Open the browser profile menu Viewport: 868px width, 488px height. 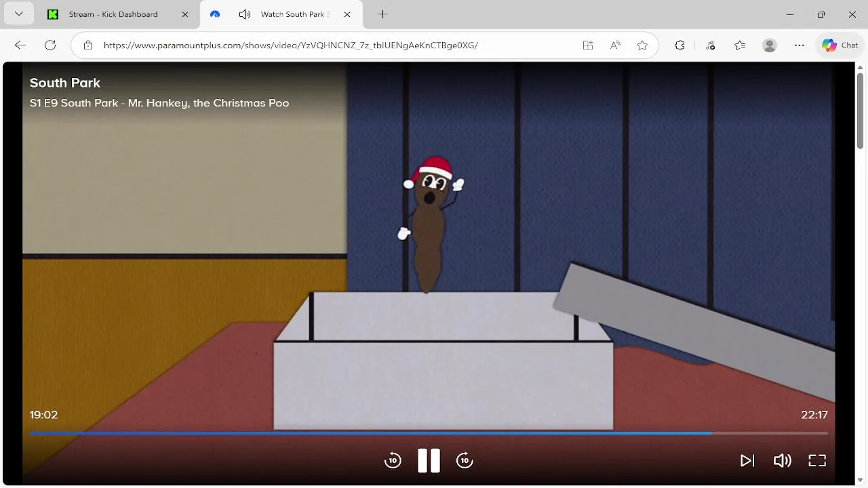(x=769, y=45)
